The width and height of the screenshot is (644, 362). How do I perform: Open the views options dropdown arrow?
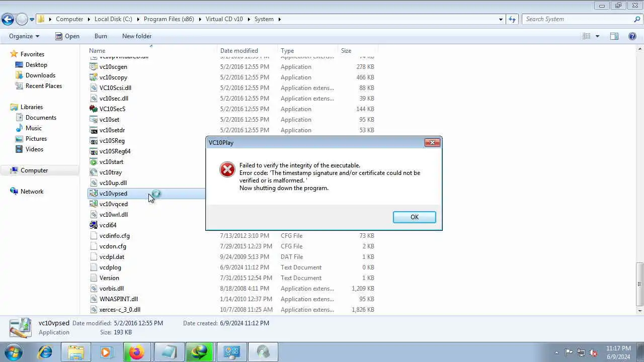[x=597, y=36]
